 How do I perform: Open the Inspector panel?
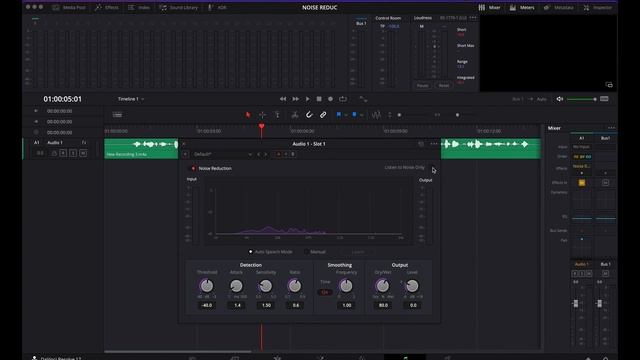[598, 7]
